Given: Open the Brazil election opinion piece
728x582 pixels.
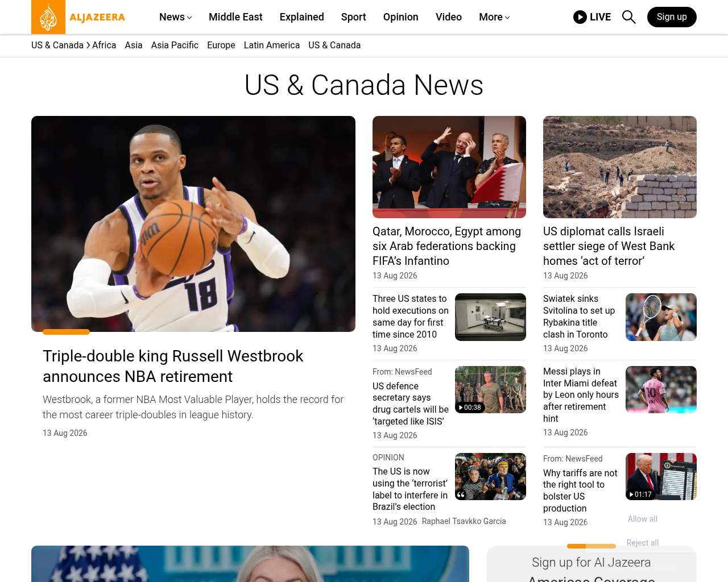Looking at the screenshot, I should 410,489.
